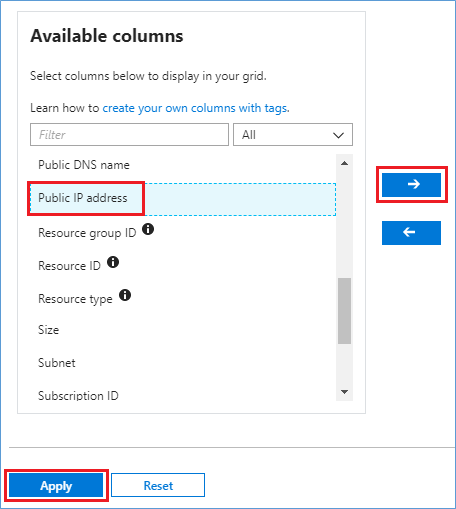The image size is (456, 509).
Task: Reset columns to default
Action: point(158,486)
